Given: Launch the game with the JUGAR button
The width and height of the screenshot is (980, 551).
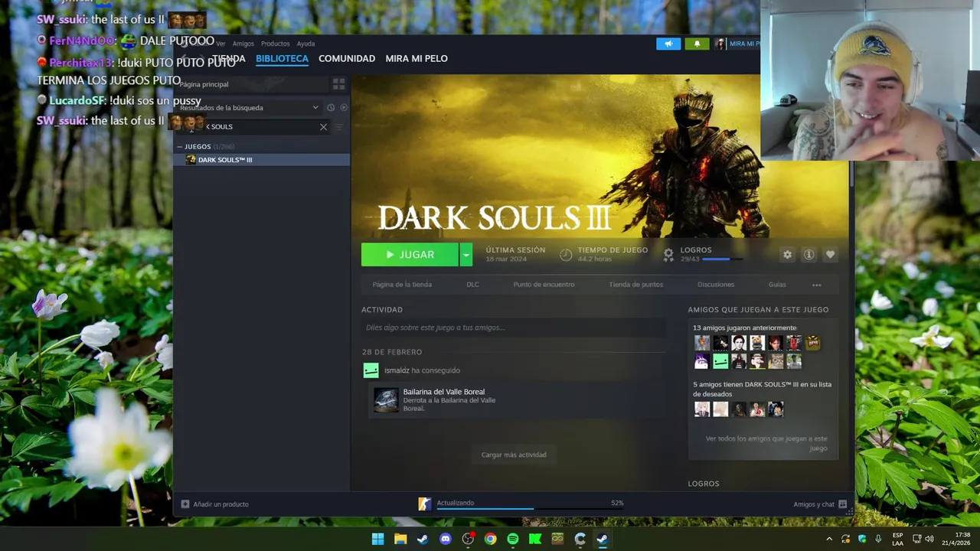Looking at the screenshot, I should [410, 255].
